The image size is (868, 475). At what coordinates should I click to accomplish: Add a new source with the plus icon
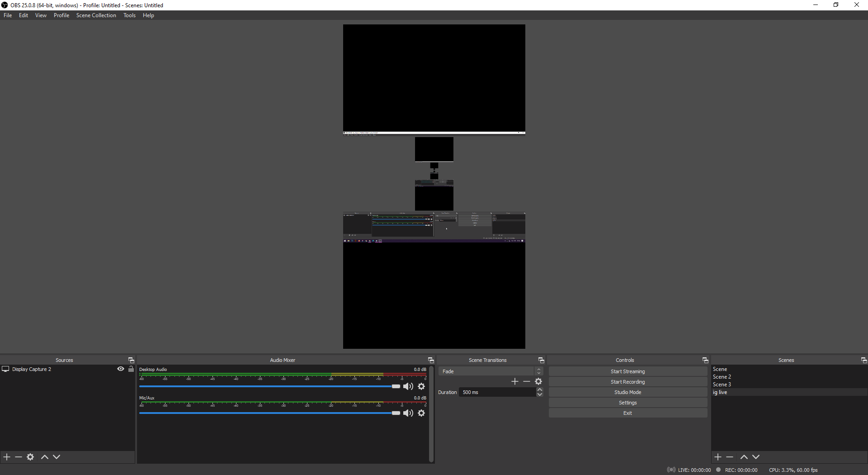7,457
